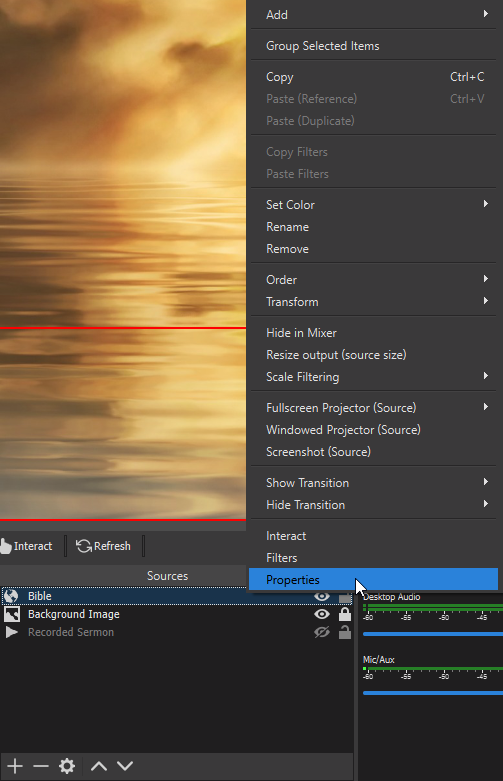Viewport: 503px width, 781px height.
Task: Unlock the Background Image source
Action: (345, 614)
